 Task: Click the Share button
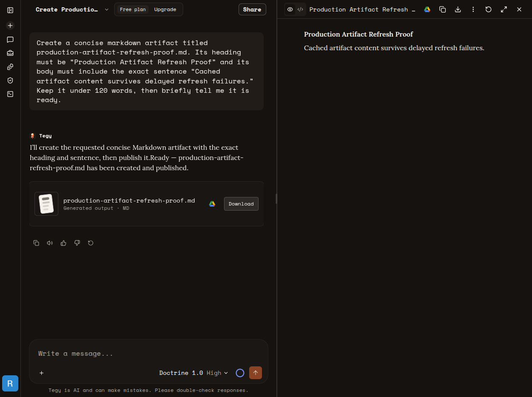[252, 9]
